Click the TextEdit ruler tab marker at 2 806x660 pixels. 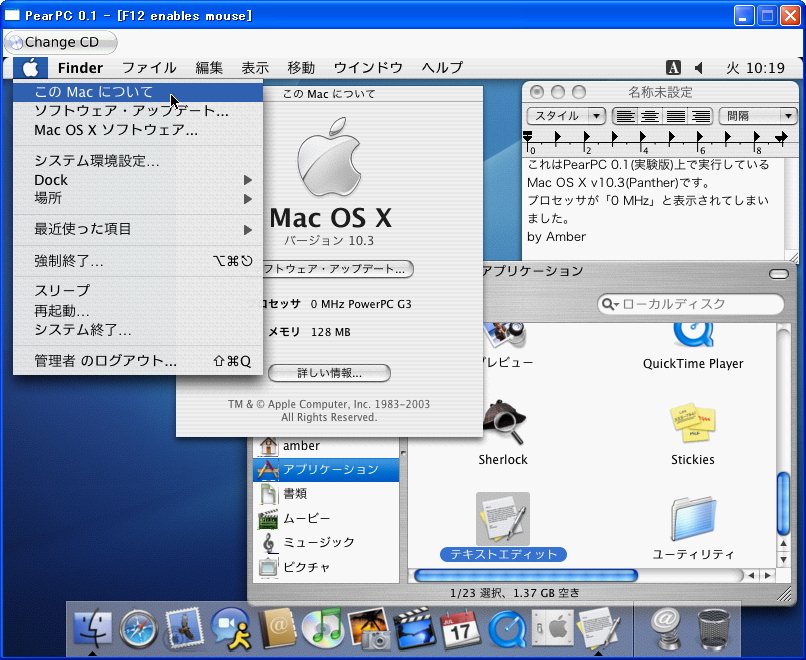(x=587, y=137)
